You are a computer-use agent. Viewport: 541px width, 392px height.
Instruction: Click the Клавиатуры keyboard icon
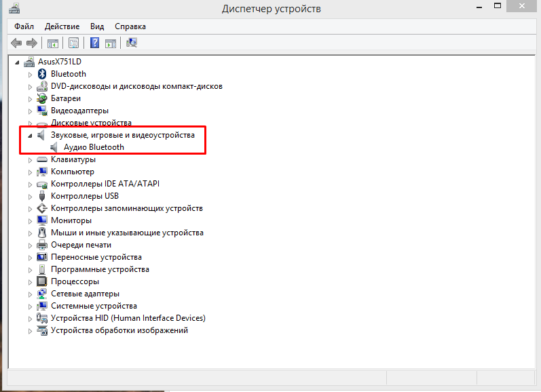(42, 159)
